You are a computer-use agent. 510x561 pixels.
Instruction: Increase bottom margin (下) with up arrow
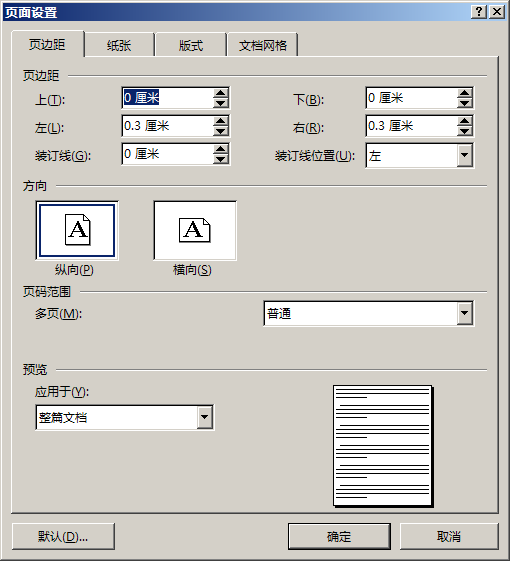click(x=465, y=93)
